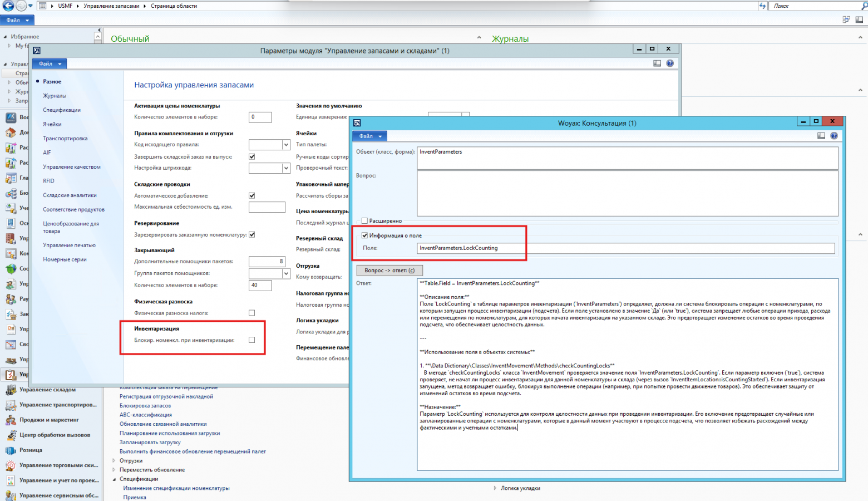Viewport: 868px width, 501px height.
Task: Click the address bar list icon
Action: click(43, 6)
